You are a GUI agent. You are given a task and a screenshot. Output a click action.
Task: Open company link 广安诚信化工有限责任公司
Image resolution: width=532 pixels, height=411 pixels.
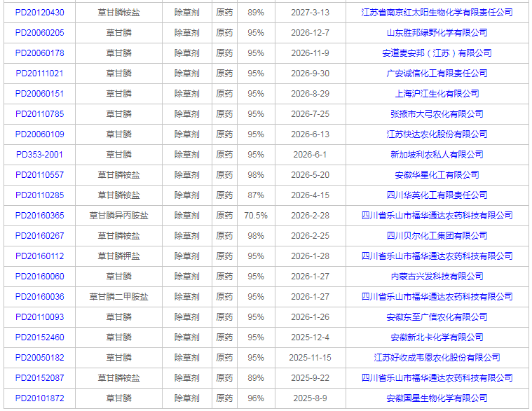437,74
